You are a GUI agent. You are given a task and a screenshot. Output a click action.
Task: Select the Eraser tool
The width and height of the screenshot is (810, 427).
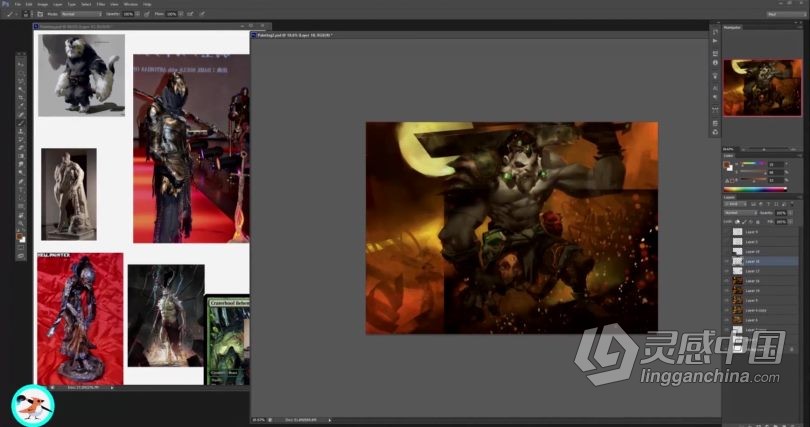(x=20, y=148)
